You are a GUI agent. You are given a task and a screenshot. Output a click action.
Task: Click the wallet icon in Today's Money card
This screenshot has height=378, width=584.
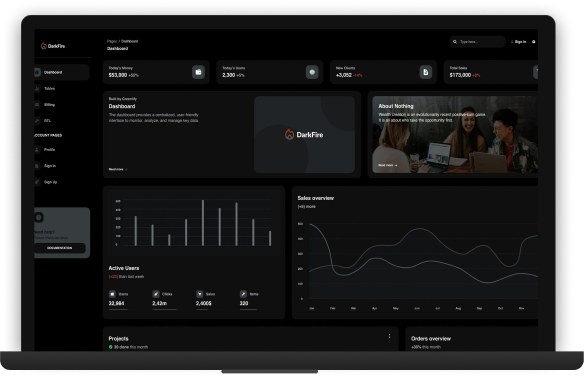(199, 72)
